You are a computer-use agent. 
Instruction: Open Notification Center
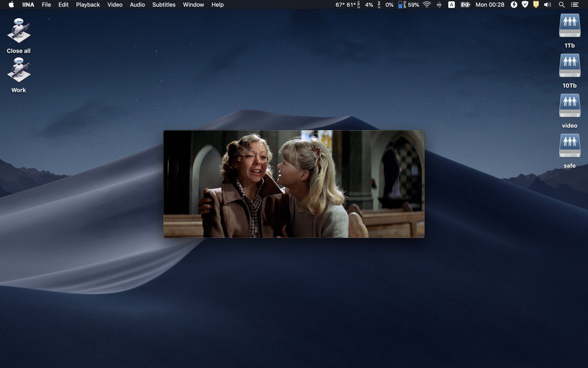575,5
